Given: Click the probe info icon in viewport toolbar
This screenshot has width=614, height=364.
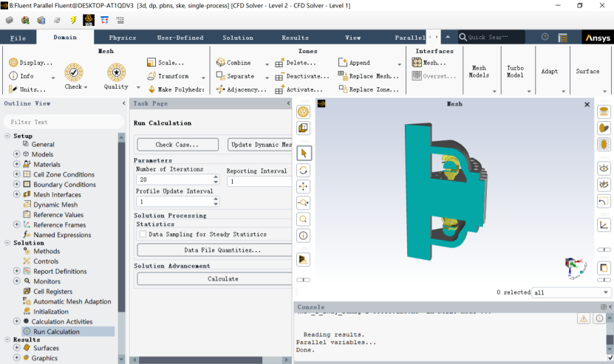Looking at the screenshot, I should [304, 236].
